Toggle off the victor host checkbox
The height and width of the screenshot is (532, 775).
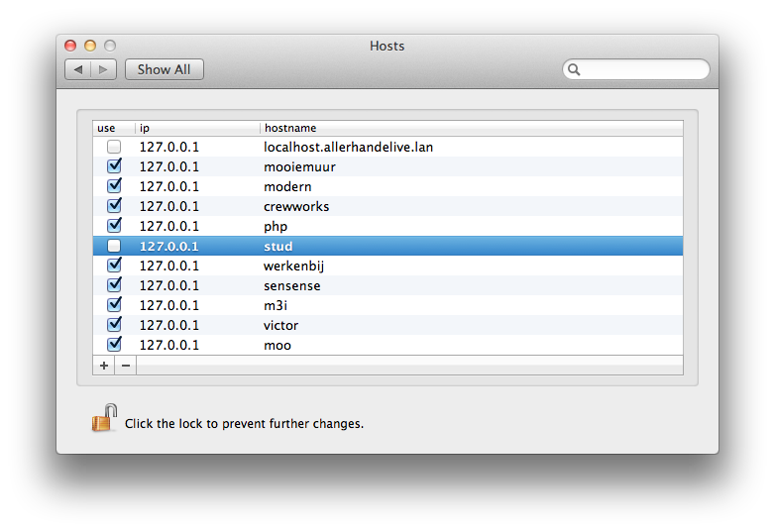tap(114, 325)
